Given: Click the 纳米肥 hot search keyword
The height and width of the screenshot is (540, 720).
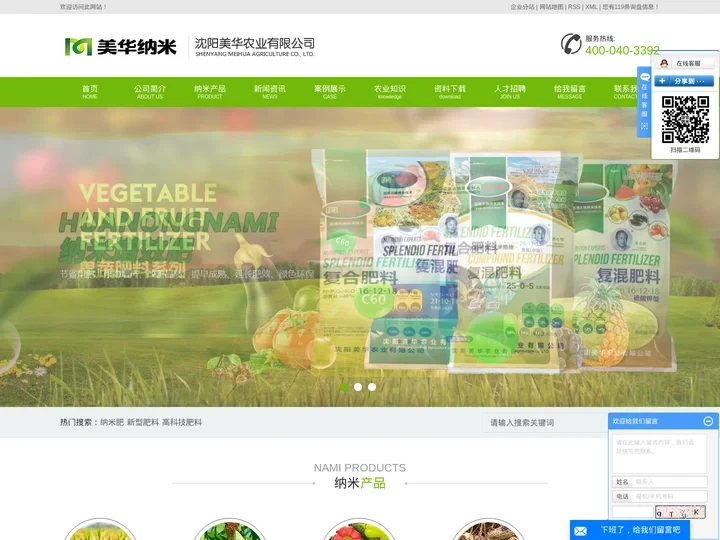Looking at the screenshot, I should click(x=112, y=422).
